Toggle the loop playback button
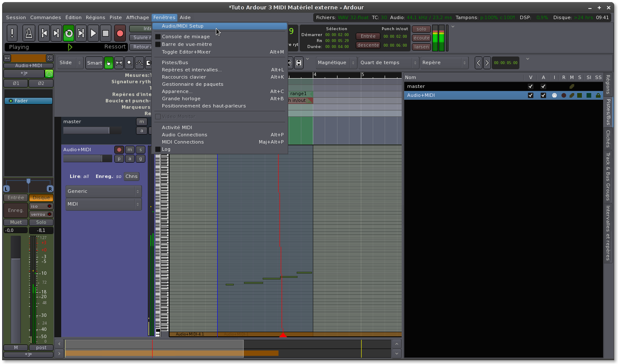 tap(68, 33)
